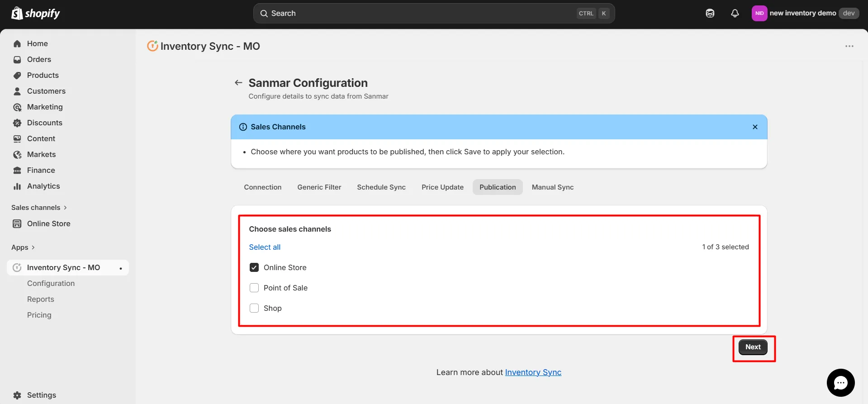
Task: Click the pin dot beside Inventory Sync - MO
Action: (121, 268)
